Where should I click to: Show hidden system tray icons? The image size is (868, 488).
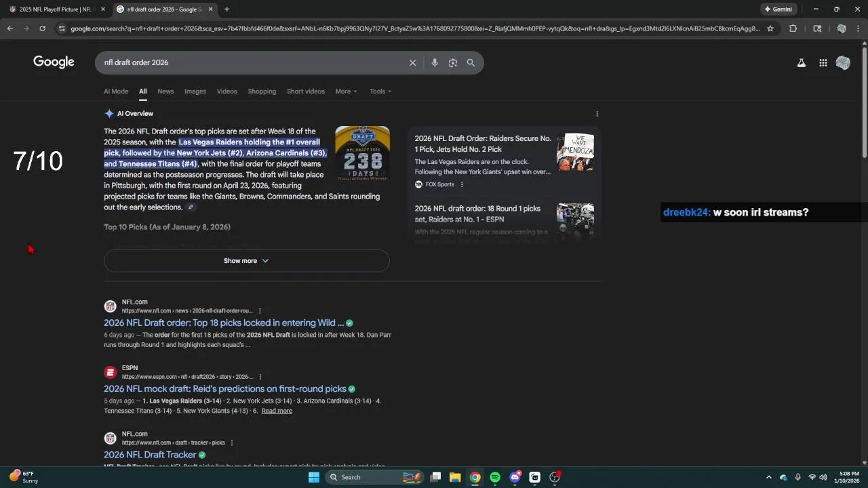point(768,477)
